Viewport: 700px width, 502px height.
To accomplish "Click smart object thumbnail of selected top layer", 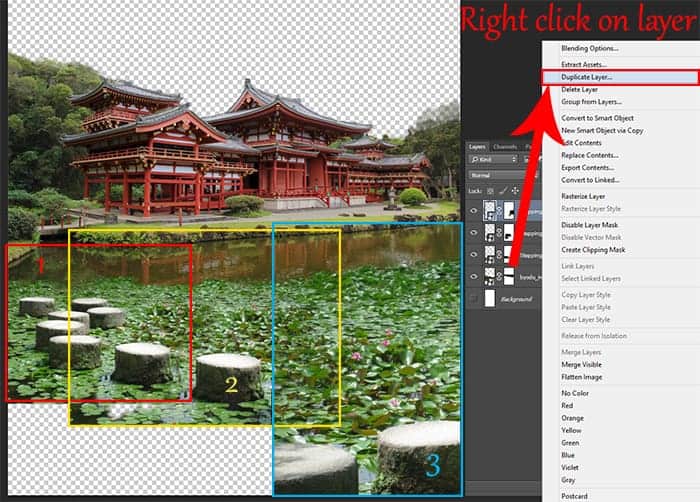I will (x=490, y=210).
